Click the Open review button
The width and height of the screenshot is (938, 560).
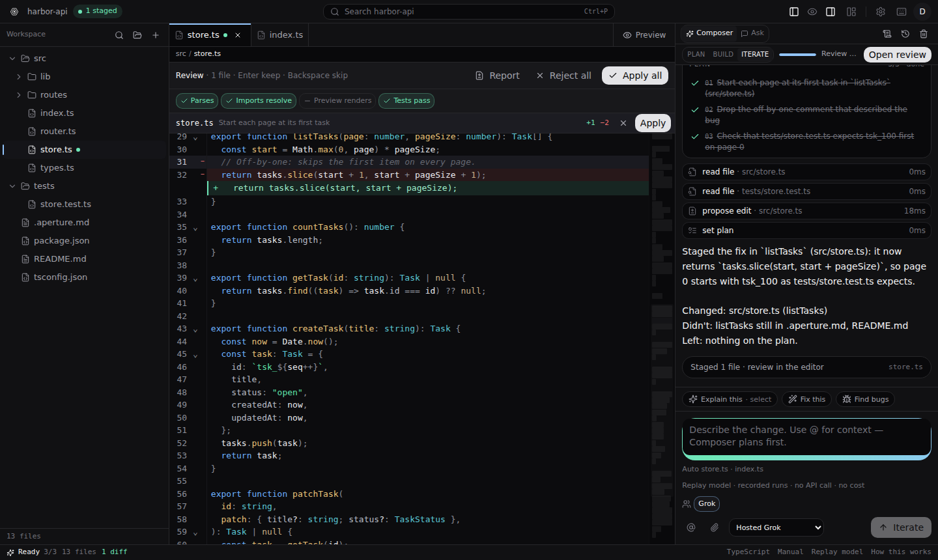[x=897, y=55]
